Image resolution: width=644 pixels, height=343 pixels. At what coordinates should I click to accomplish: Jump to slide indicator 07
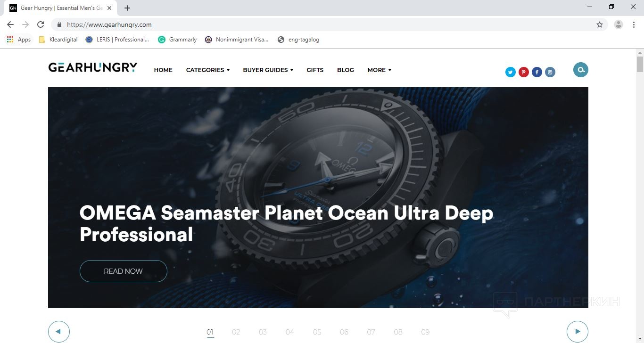click(372, 332)
